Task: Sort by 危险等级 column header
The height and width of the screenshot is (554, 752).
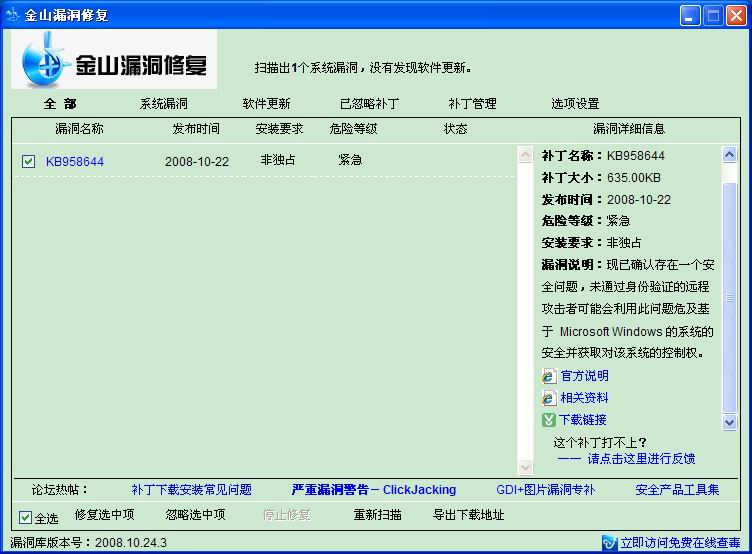Action: [353, 129]
